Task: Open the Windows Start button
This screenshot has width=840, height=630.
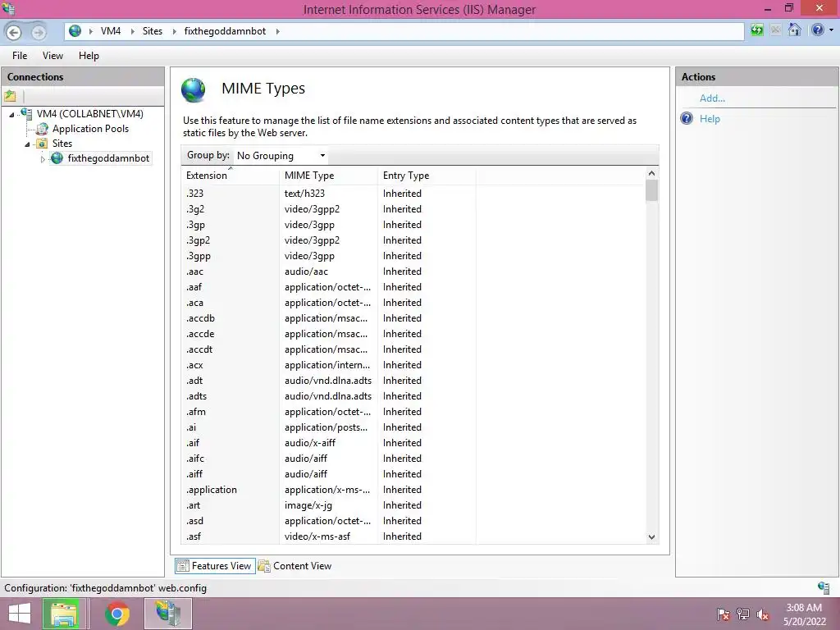Action: click(x=20, y=614)
